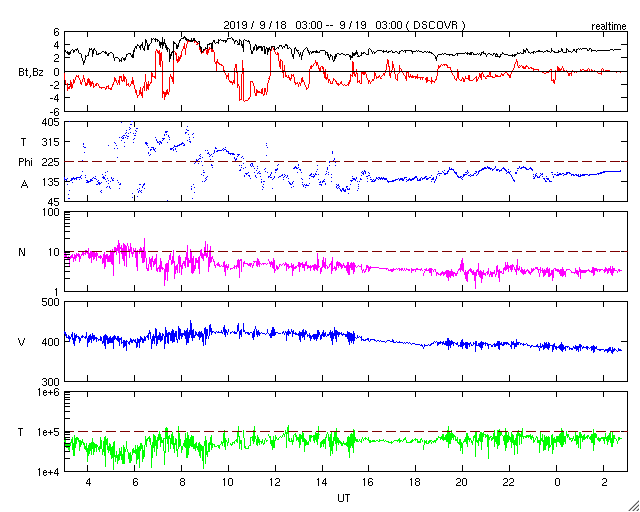Click the '20' hour tick on the time axis
640x512 pixels.
point(462,482)
